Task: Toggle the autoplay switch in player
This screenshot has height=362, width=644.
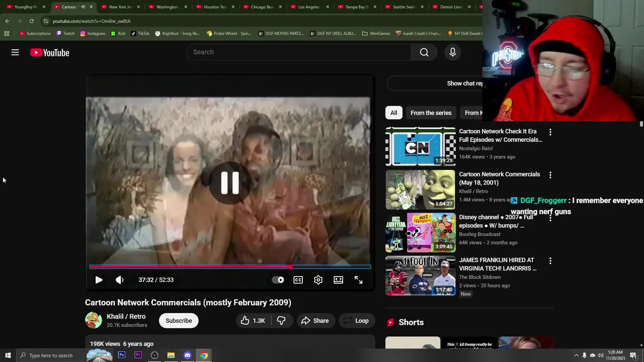Action: tap(278, 280)
